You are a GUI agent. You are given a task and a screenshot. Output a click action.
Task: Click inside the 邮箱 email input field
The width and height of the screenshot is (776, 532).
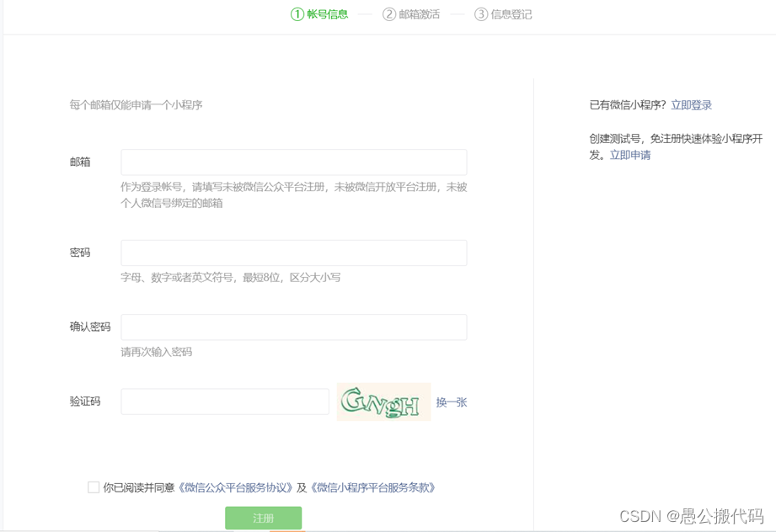293,162
